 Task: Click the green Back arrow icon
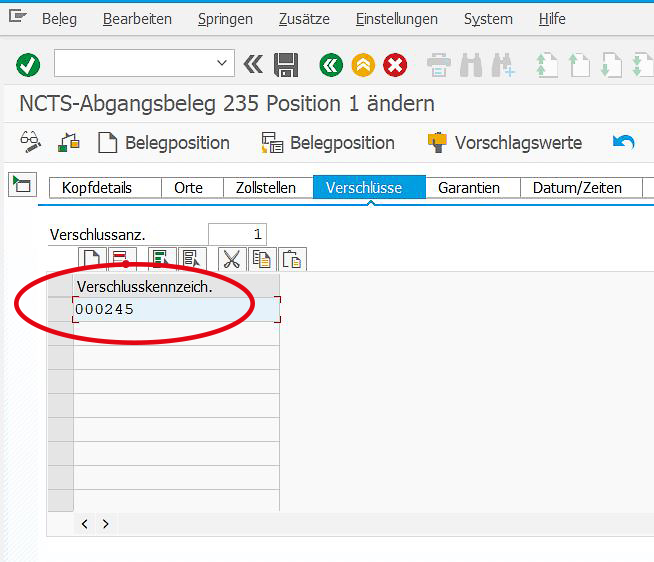coord(331,66)
